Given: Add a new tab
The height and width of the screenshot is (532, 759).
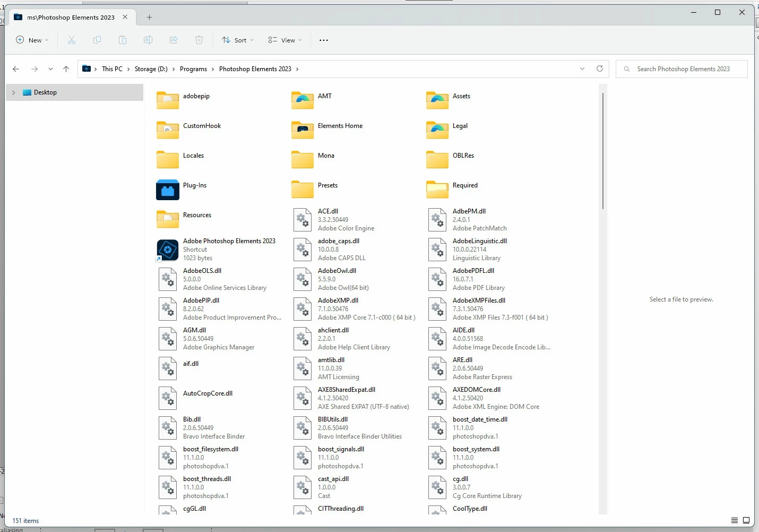Looking at the screenshot, I should pos(149,18).
